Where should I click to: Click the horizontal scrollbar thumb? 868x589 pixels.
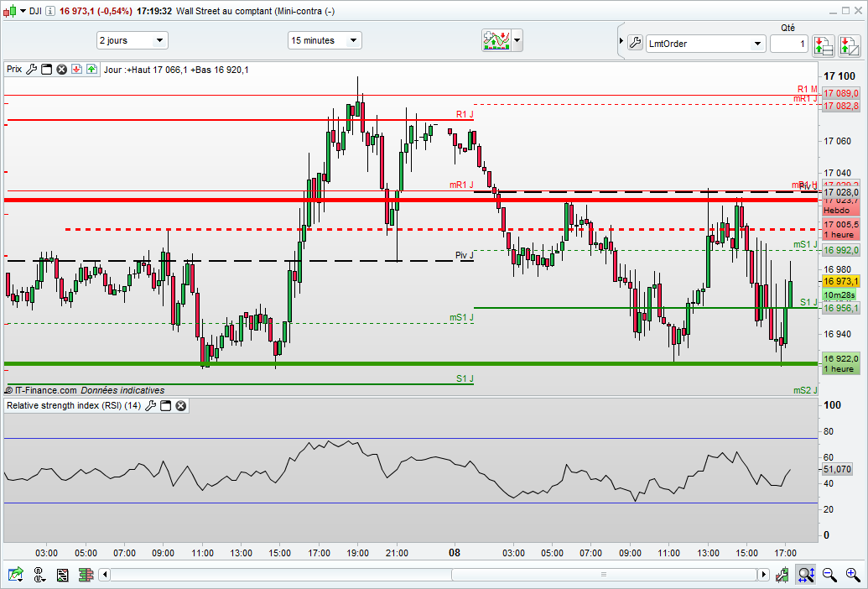tap(604, 575)
